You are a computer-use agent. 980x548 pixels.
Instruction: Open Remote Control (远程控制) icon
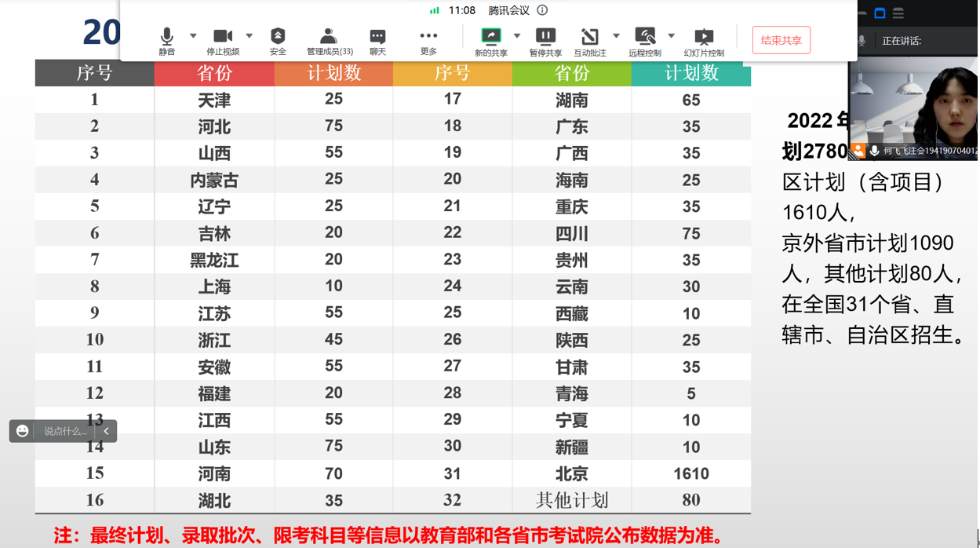tap(644, 37)
